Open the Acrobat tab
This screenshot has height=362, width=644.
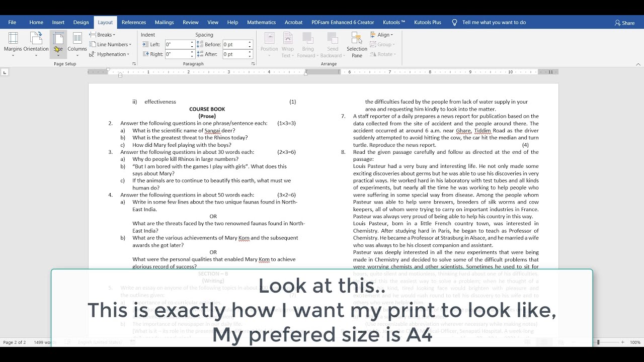(294, 22)
